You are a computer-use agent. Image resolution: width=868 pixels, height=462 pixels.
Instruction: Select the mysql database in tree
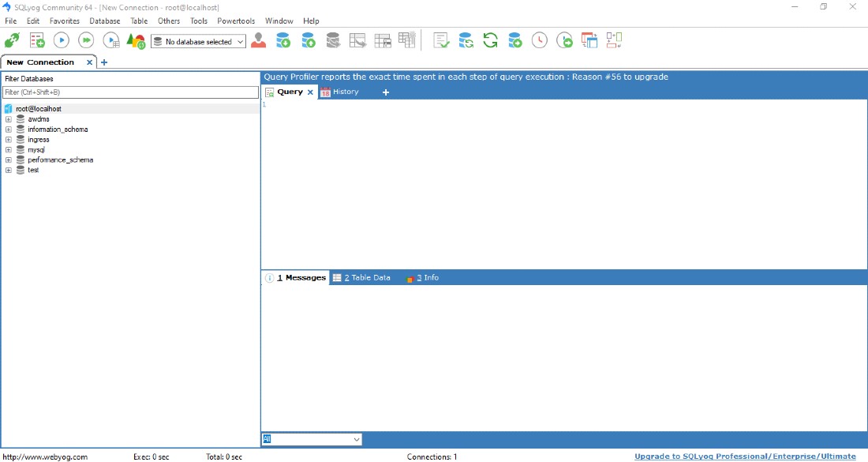click(x=36, y=149)
